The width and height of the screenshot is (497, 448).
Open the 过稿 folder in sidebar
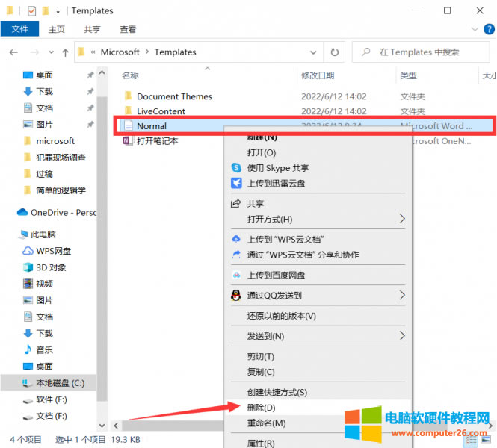click(x=44, y=174)
